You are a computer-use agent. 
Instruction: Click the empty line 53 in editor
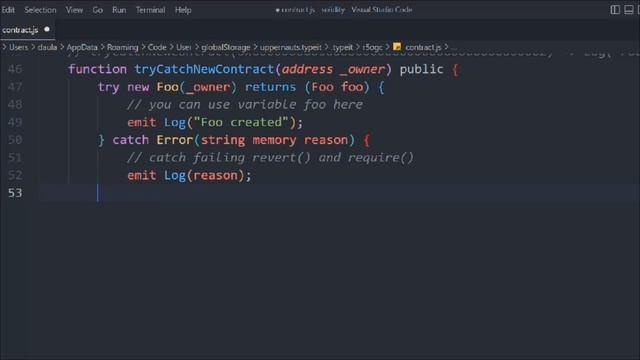click(x=339, y=193)
